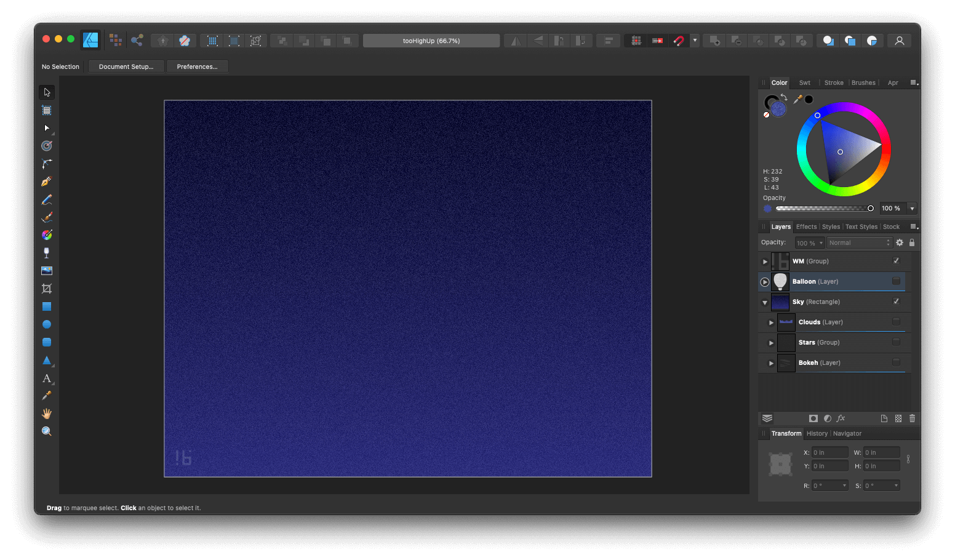Activate the Zoom tool
Viewport: 955px width, 560px height.
point(46,431)
